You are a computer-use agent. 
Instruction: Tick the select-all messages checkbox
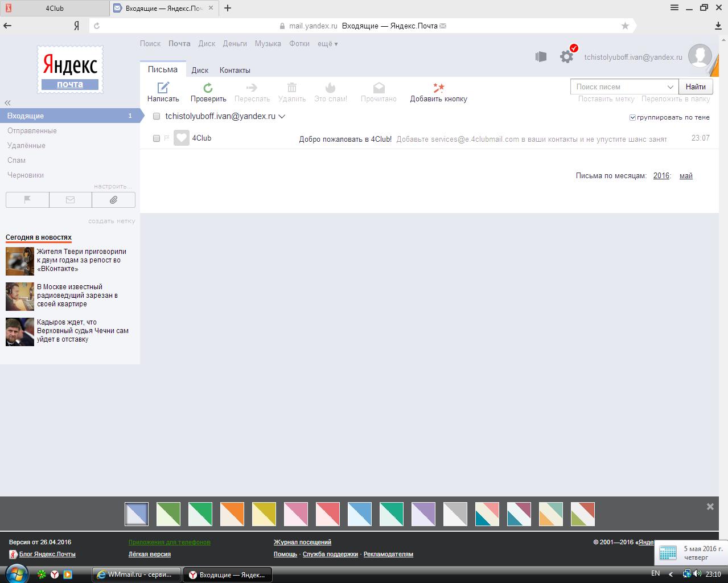[x=157, y=116]
